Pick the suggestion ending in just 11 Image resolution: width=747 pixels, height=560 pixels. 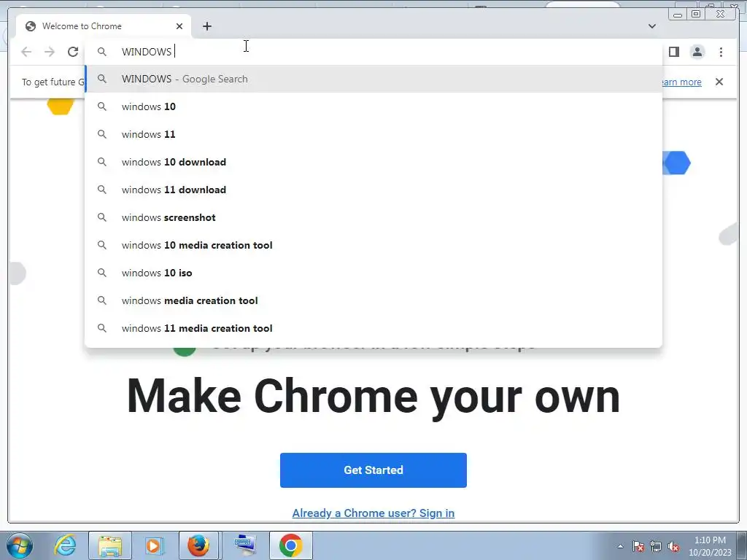coord(373,134)
